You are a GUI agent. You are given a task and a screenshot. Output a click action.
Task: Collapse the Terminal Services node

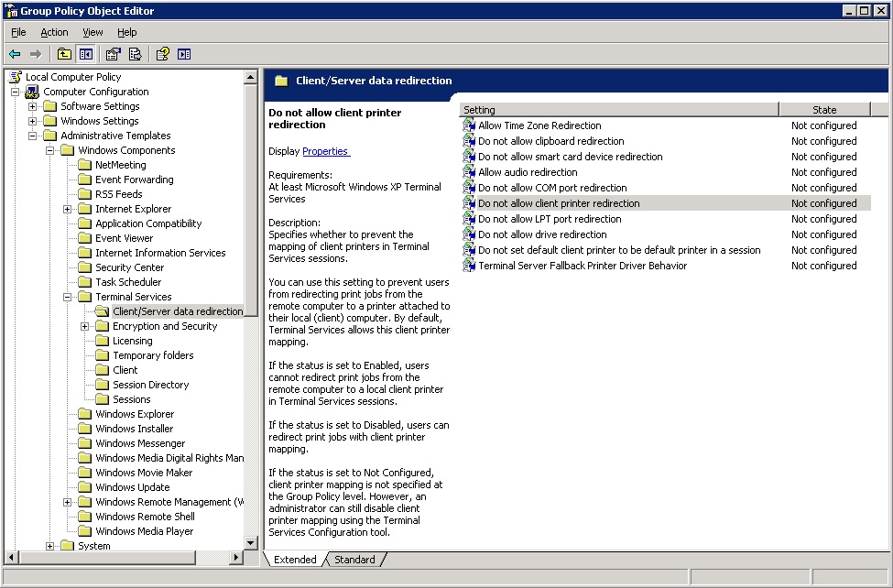coord(67,297)
